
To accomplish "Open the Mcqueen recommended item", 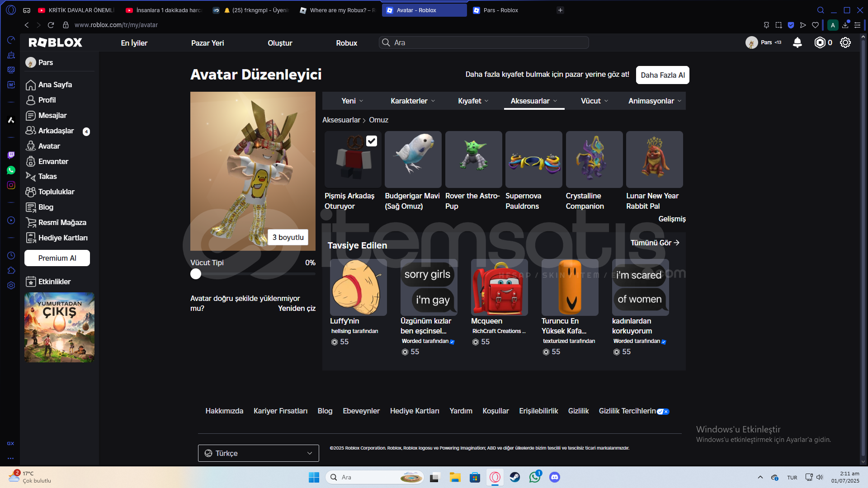I will (x=500, y=287).
